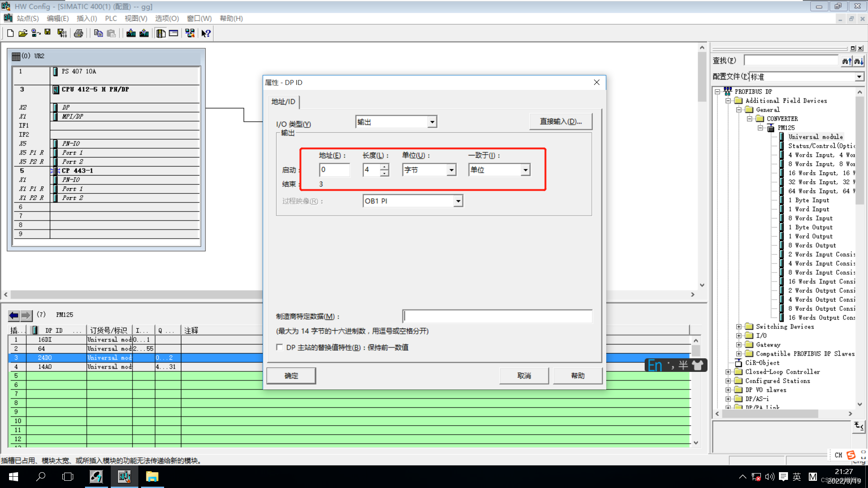Click the address overview window icon
The image size is (868, 488).
coord(174,33)
